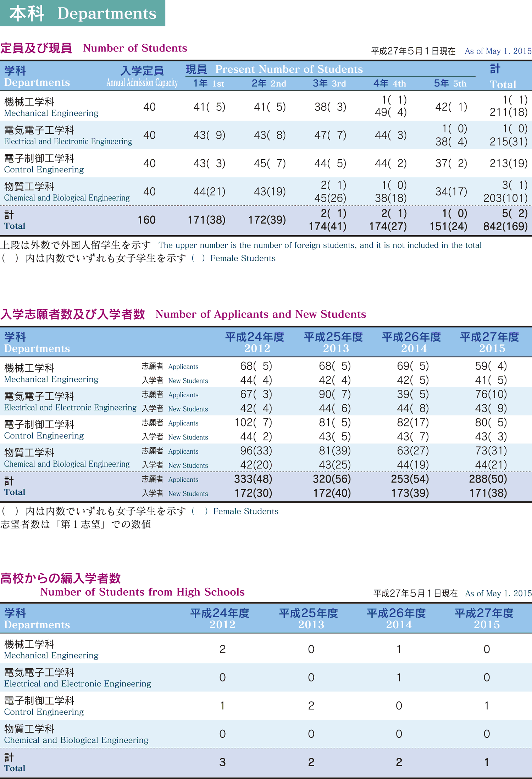Select the Number of Applicants and New Students heading
The image size is (532, 779).
(183, 314)
